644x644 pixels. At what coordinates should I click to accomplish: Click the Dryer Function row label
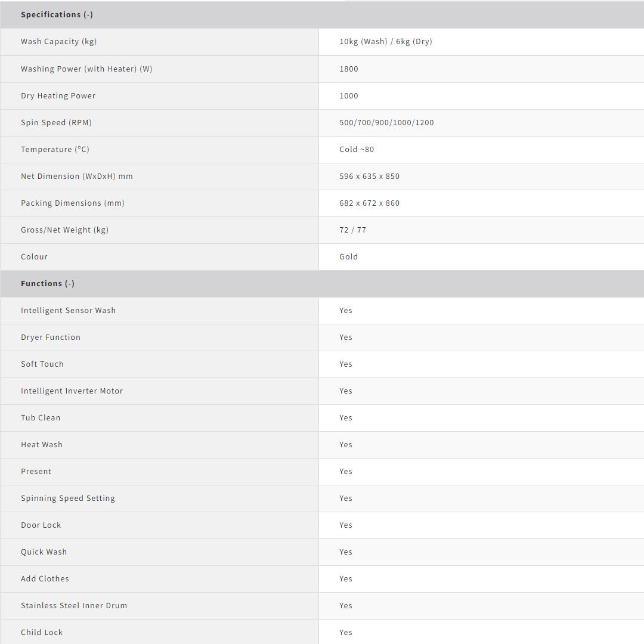tap(51, 337)
